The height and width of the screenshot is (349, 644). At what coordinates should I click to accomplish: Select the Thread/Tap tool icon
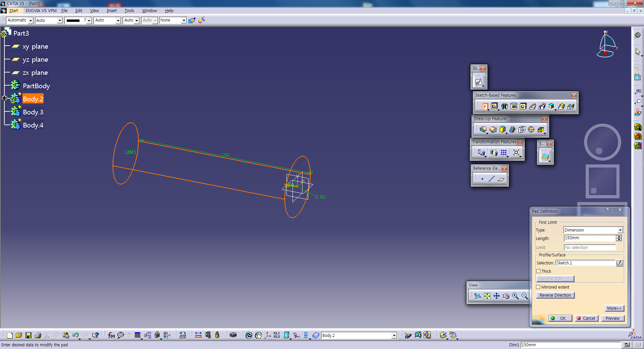coord(531,130)
